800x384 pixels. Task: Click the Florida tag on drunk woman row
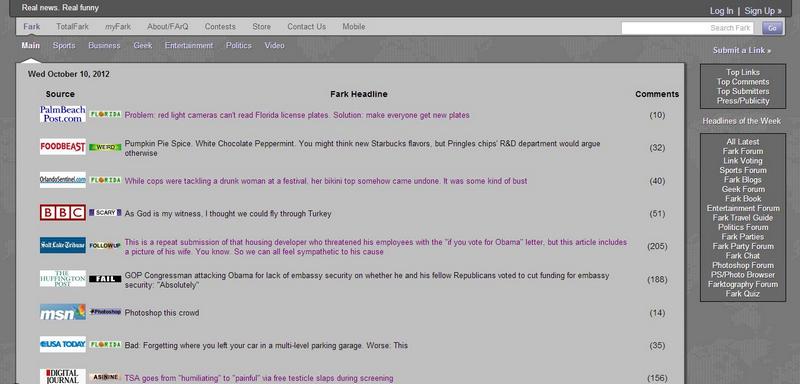(105, 180)
